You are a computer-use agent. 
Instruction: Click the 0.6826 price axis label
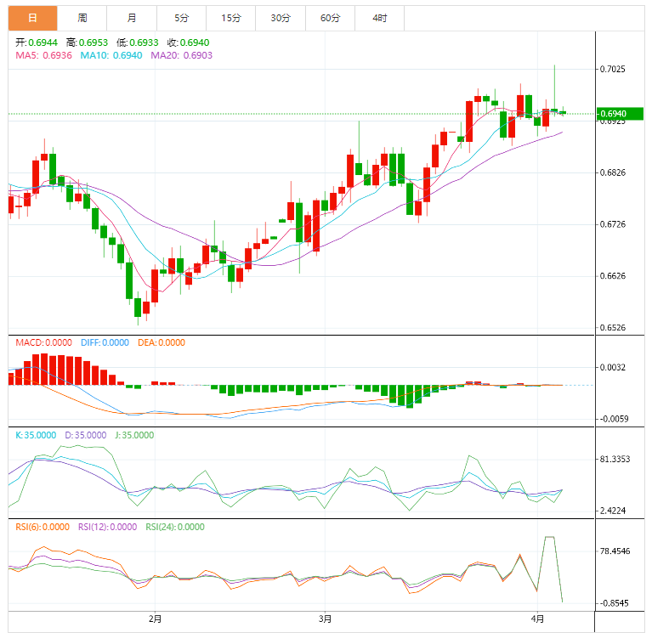tap(613, 172)
